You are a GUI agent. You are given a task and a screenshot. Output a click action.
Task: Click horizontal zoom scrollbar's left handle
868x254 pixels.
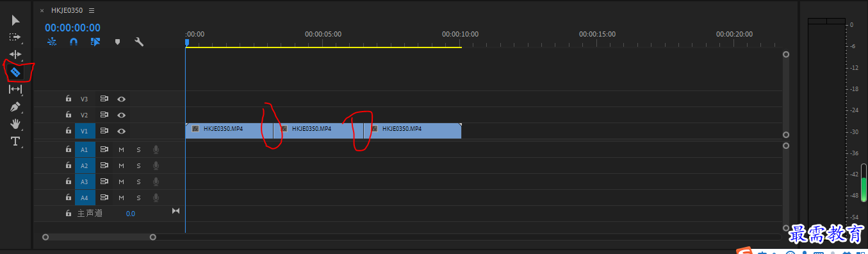[x=45, y=237]
